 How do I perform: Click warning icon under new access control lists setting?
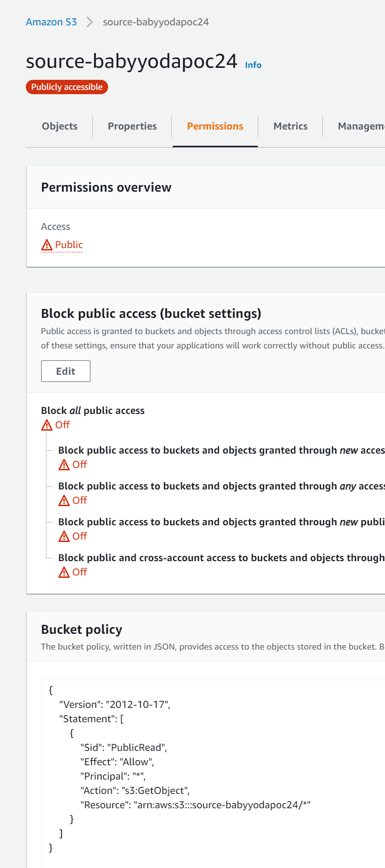[x=64, y=465]
